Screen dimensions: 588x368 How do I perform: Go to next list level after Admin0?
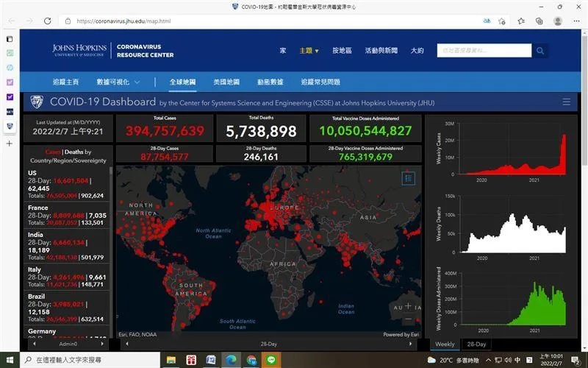(x=102, y=344)
